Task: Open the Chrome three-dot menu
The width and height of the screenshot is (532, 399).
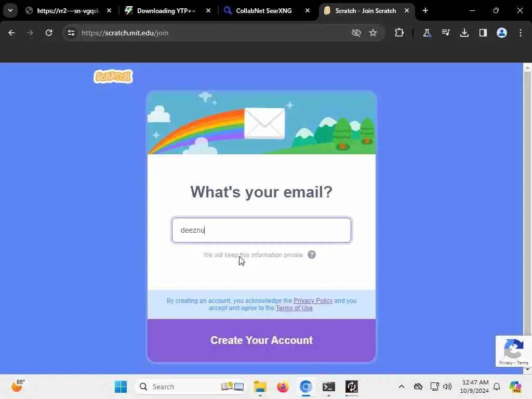Action: (521, 33)
